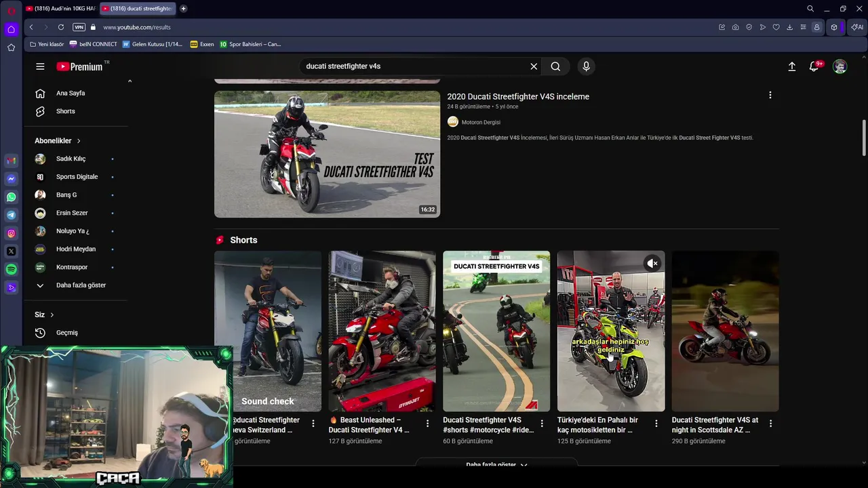Open the Opera AI button
The width and height of the screenshot is (868, 488).
click(x=857, y=27)
